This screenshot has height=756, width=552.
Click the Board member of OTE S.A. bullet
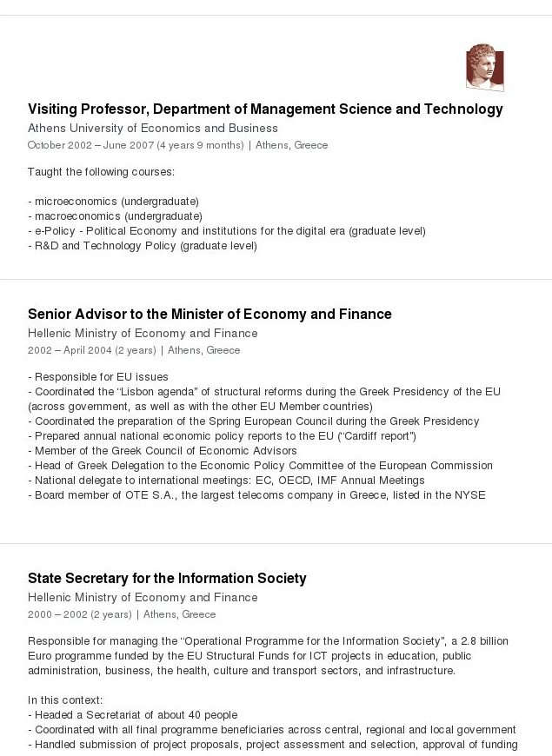256,495
